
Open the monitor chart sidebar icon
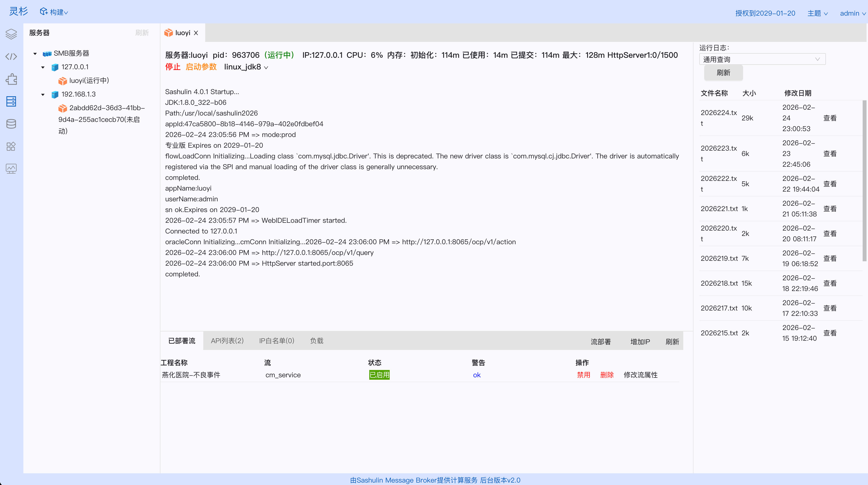(11, 168)
